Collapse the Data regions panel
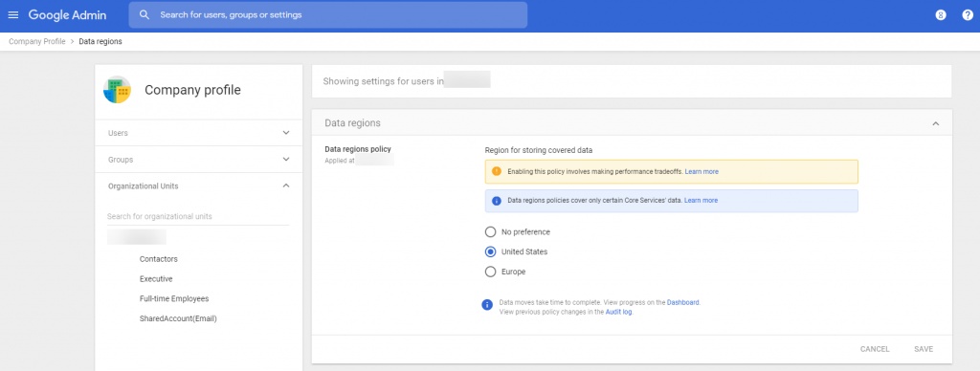Screen dimensions: 980x371 coord(936,123)
